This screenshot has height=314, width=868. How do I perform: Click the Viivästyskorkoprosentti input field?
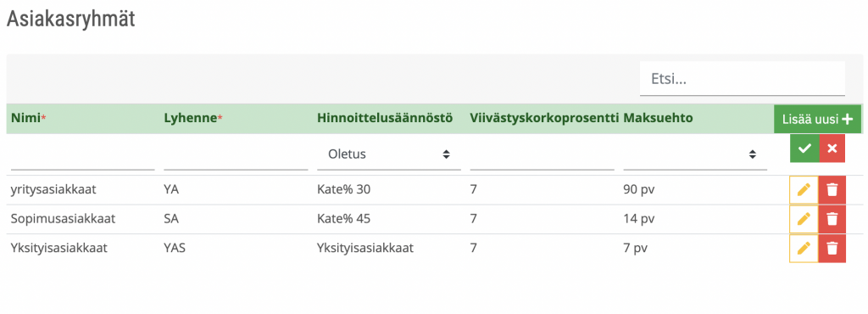[x=542, y=155]
